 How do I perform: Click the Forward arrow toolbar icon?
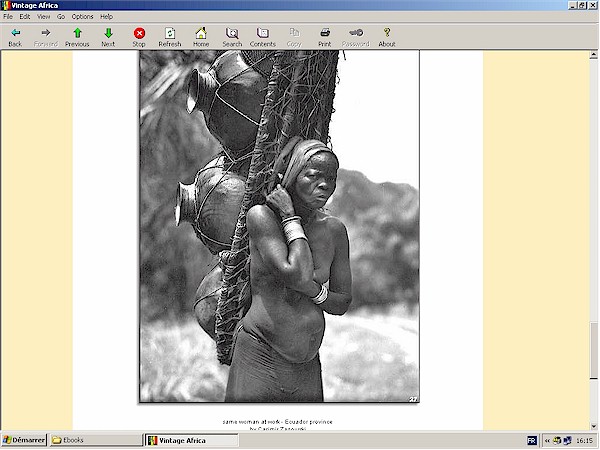pos(46,37)
